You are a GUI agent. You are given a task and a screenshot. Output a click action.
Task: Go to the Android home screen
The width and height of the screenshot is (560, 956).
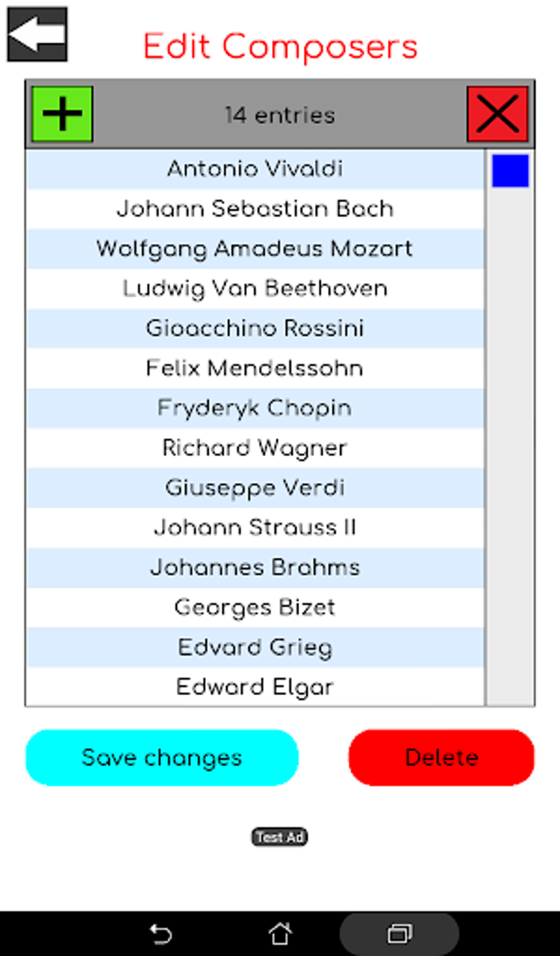[280, 933]
